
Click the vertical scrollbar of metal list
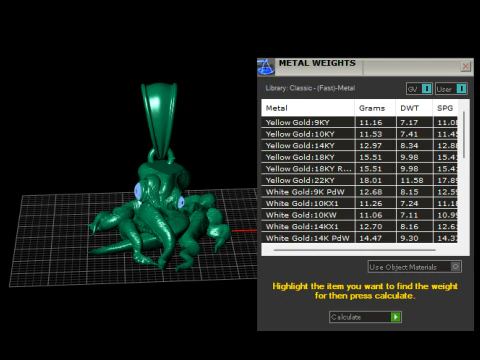[464, 135]
